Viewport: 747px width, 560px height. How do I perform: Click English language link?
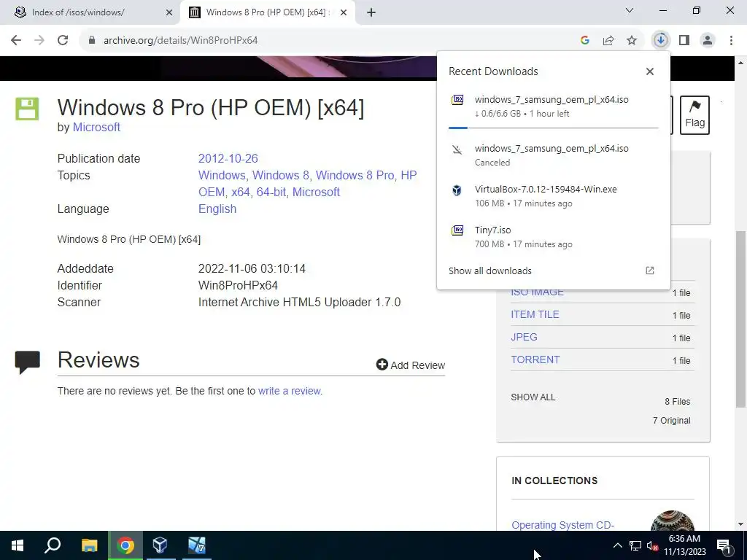pyautogui.click(x=217, y=209)
